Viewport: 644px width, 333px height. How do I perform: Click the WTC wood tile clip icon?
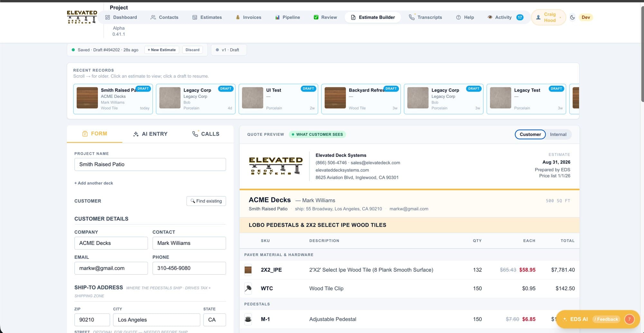[x=248, y=289]
